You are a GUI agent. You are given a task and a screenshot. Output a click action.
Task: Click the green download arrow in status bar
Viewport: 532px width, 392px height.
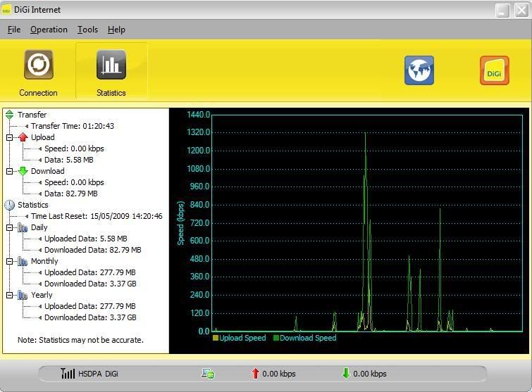(x=346, y=373)
